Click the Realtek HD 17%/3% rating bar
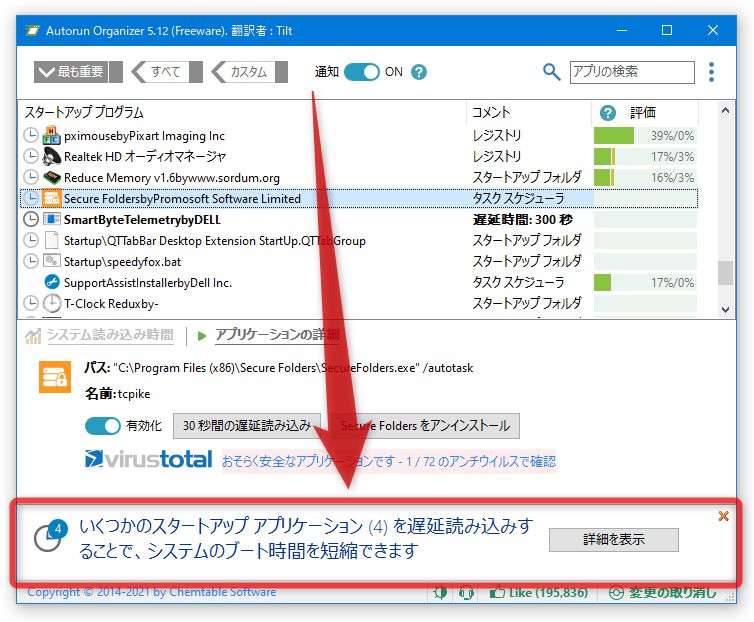 tap(645, 156)
